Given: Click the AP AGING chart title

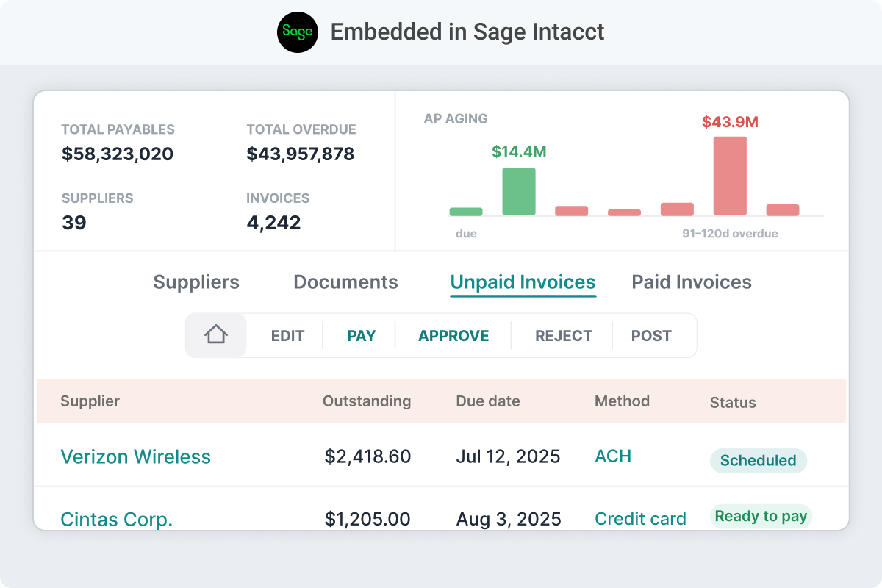Looking at the screenshot, I should [456, 118].
